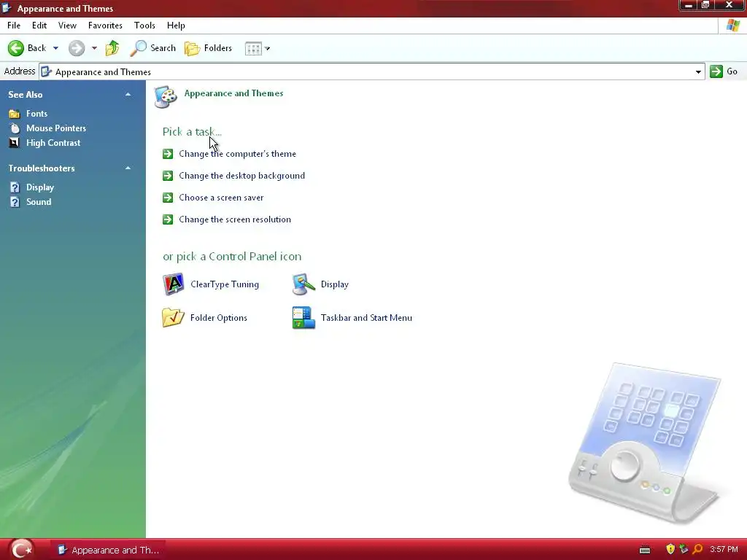Viewport: 747px width, 560px height.
Task: Select Change the computer's theme
Action: point(237,154)
